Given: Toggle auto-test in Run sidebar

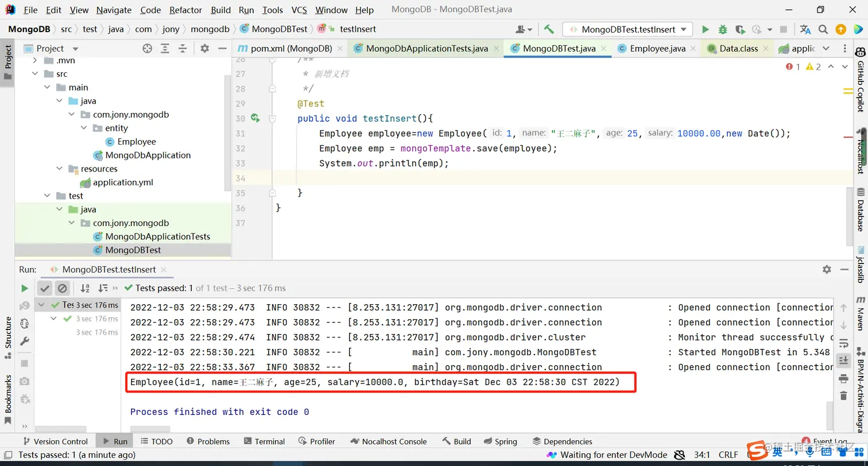Looking at the screenshot, I should click(x=24, y=324).
